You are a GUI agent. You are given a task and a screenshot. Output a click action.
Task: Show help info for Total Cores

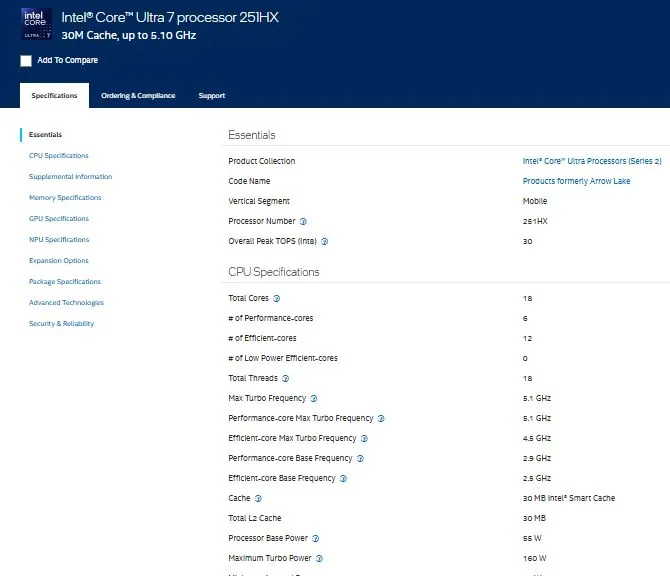(276, 298)
